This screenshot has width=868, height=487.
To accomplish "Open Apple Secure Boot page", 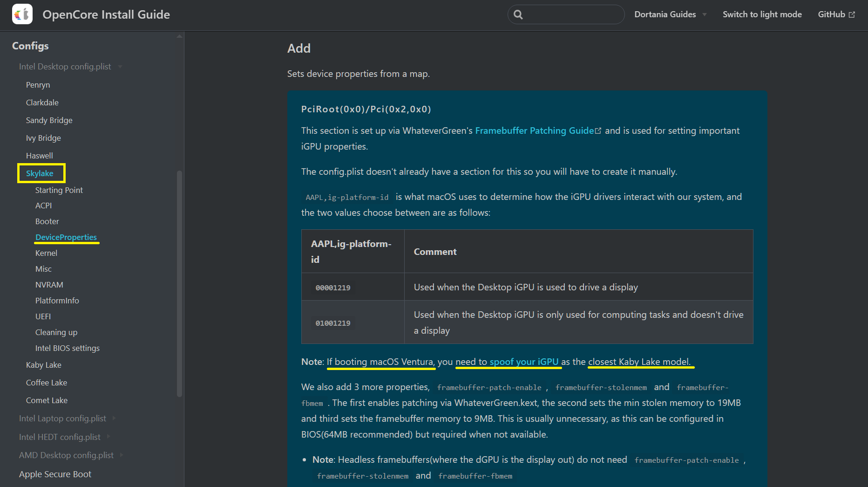I will tap(55, 474).
